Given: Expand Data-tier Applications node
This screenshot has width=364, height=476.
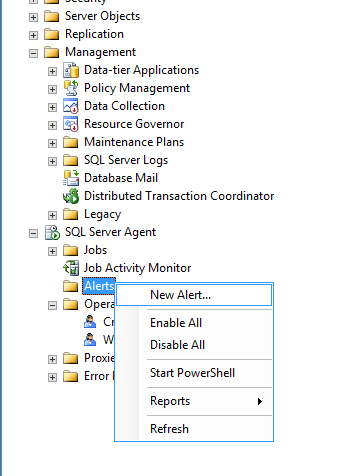Looking at the screenshot, I should (52, 71).
